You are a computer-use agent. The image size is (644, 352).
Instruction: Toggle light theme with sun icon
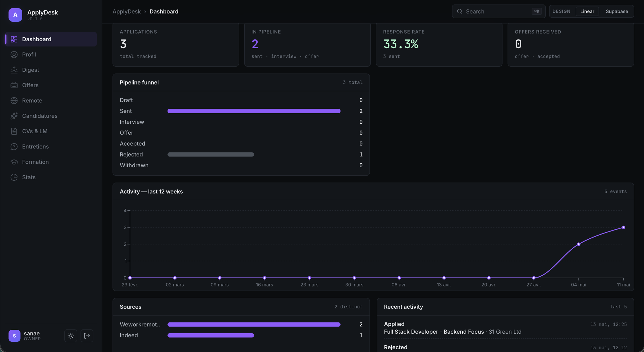tap(71, 336)
